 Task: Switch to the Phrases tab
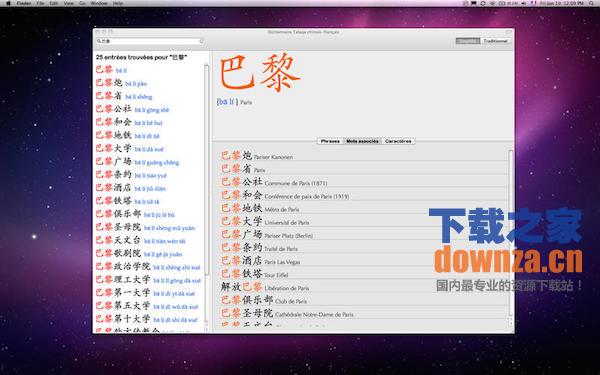tap(330, 141)
